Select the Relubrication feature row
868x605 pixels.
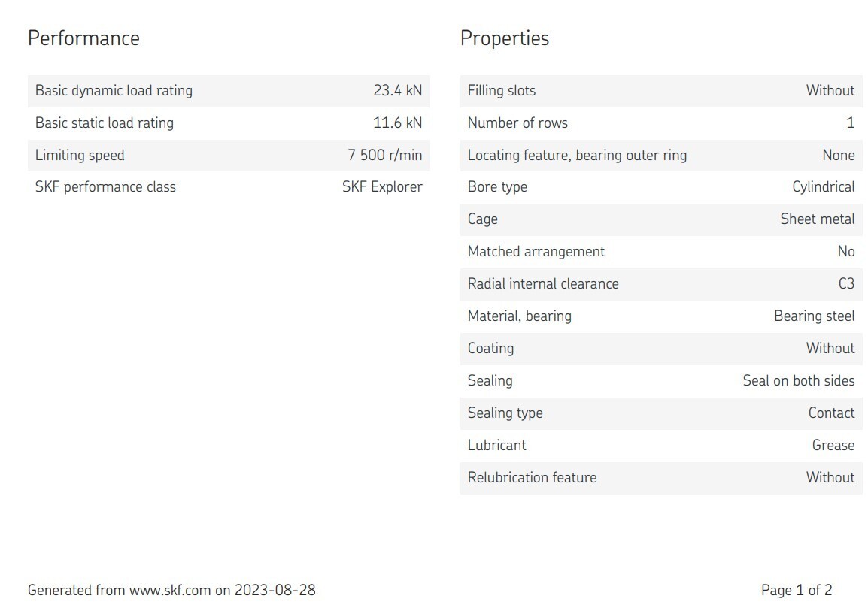661,478
